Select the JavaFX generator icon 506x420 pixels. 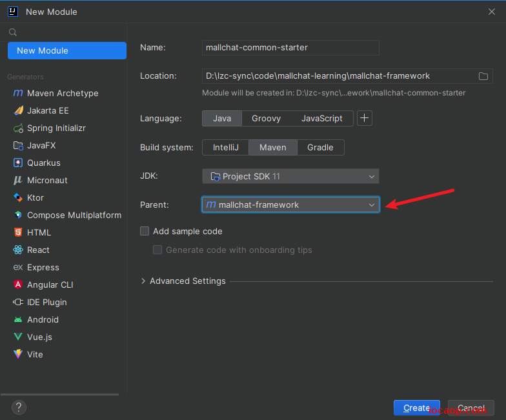pos(18,146)
